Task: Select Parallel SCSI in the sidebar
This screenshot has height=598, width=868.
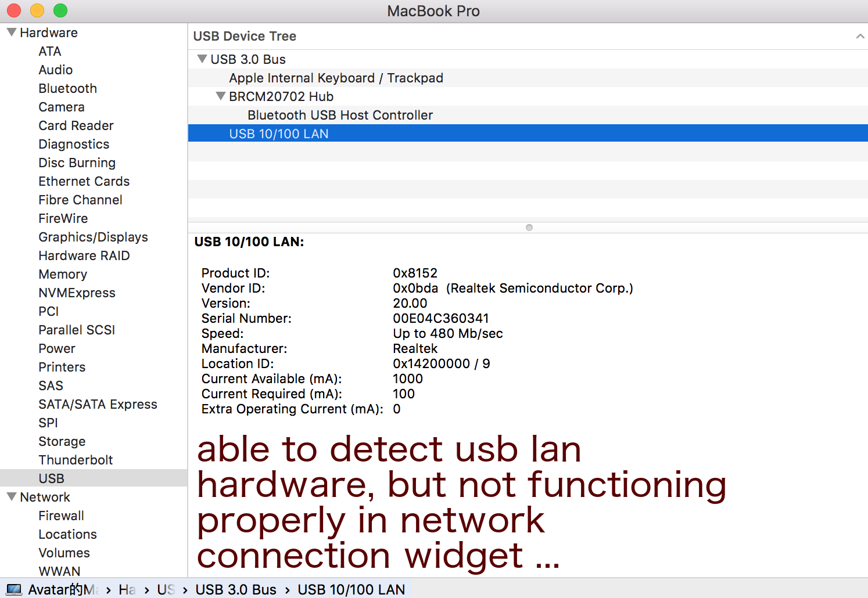Action: pos(77,330)
